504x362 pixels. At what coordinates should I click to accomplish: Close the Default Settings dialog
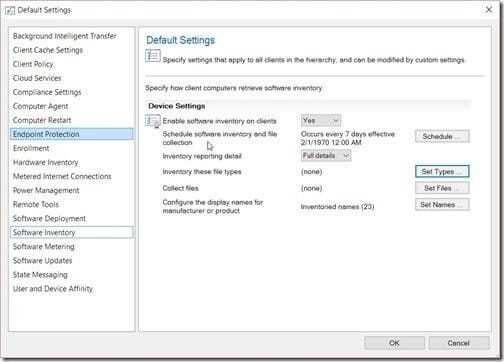pos(489,10)
